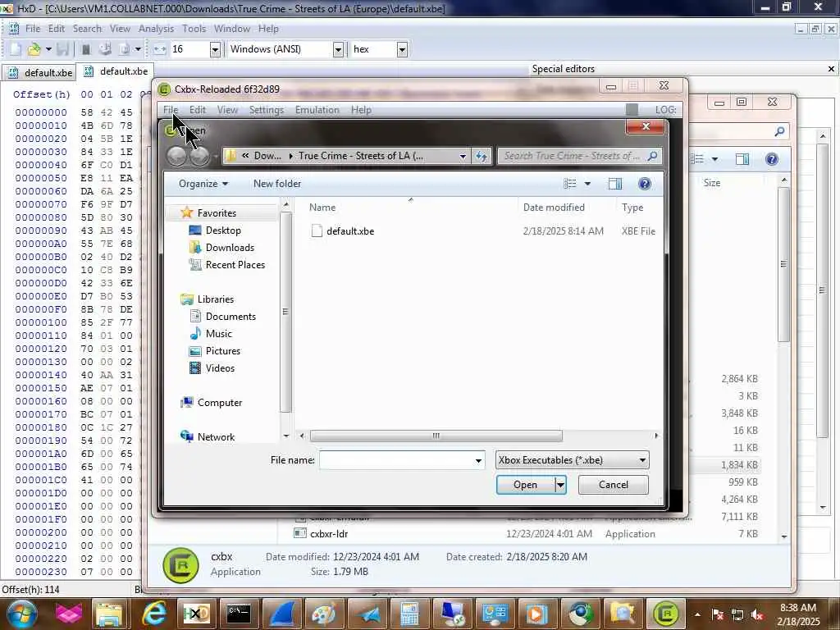Open the hex offset base dropdown

[402, 49]
